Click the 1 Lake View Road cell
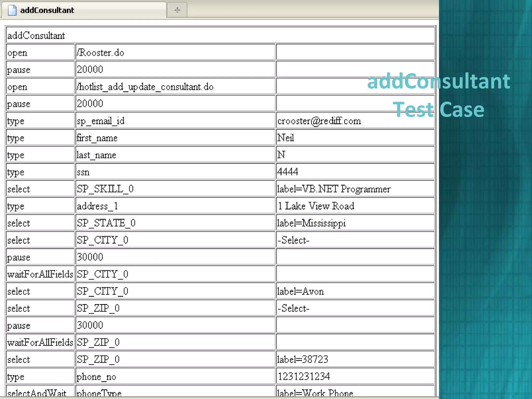The height and width of the screenshot is (399, 532). pyautogui.click(x=355, y=206)
